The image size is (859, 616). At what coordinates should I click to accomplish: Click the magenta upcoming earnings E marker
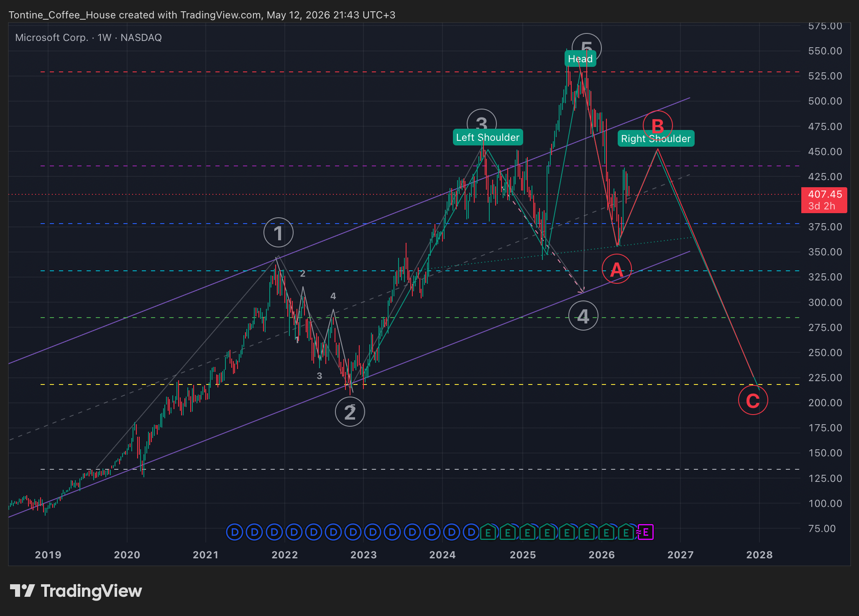(646, 532)
